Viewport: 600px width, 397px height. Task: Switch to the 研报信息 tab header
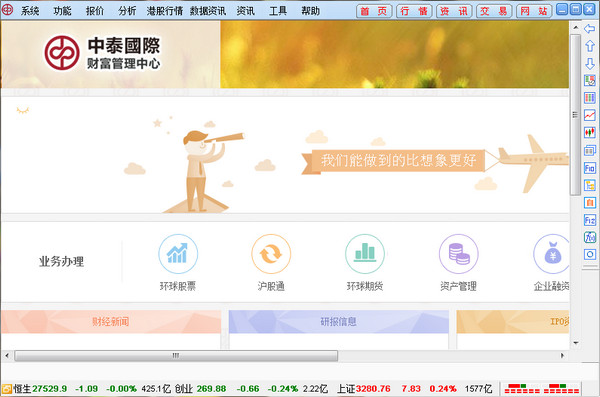point(339,322)
